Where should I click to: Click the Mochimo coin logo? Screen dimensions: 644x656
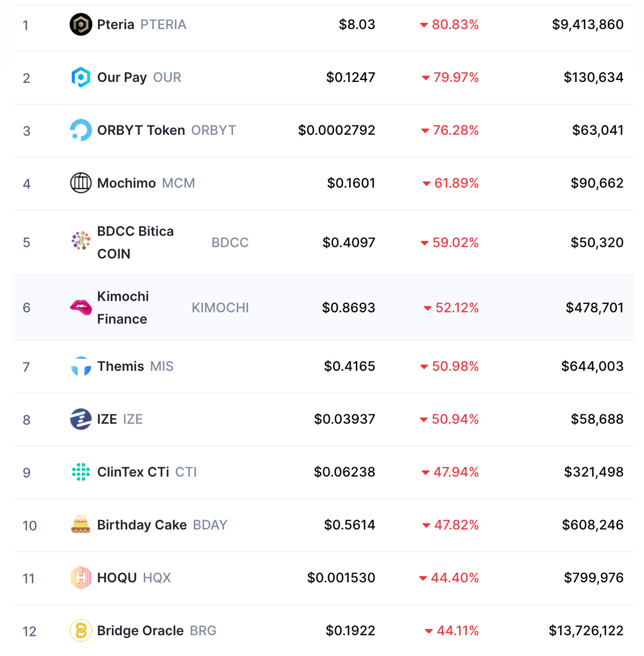[x=80, y=183]
